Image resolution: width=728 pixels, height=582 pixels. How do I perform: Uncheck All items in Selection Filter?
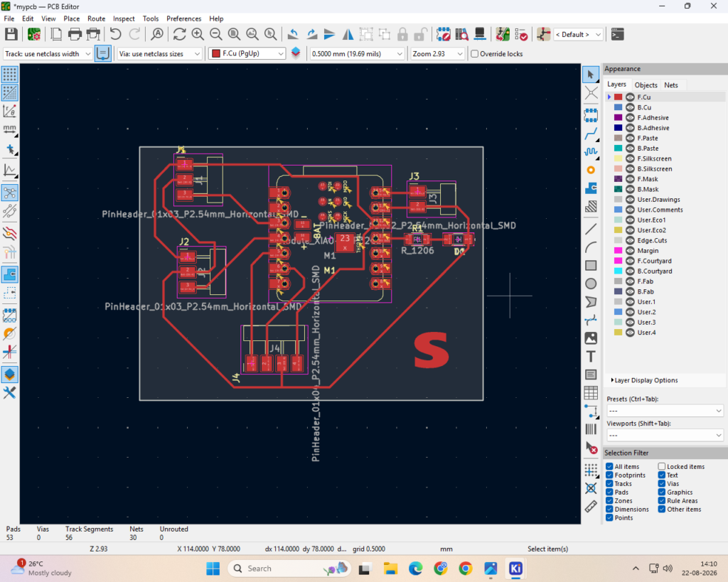609,466
